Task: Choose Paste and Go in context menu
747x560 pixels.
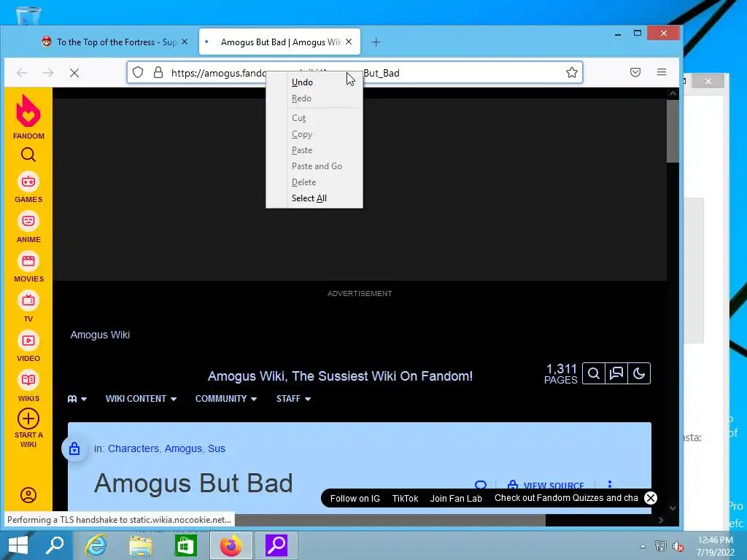Action: [314, 166]
